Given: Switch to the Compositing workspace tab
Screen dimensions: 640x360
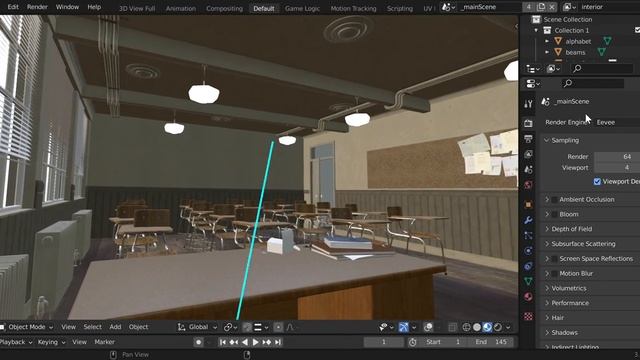Looking at the screenshot, I should pos(224,8).
